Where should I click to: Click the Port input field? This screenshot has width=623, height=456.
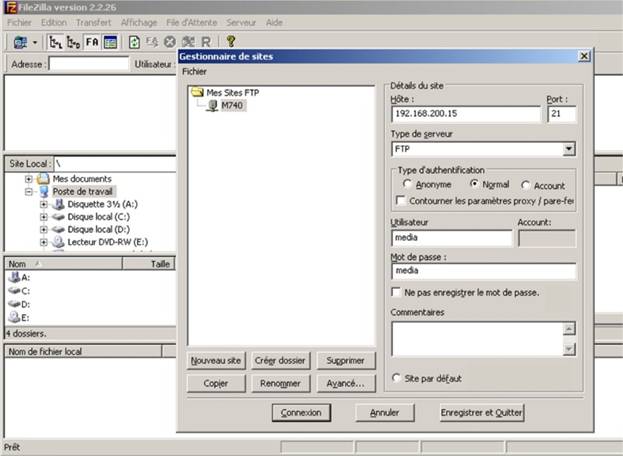coord(561,114)
